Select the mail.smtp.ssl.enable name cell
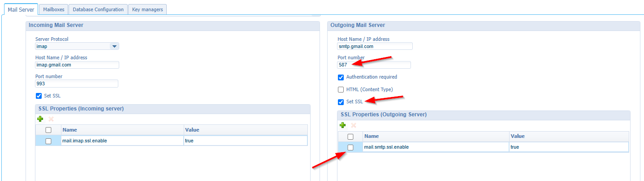Viewport: 644px width, 181px height. pos(436,147)
